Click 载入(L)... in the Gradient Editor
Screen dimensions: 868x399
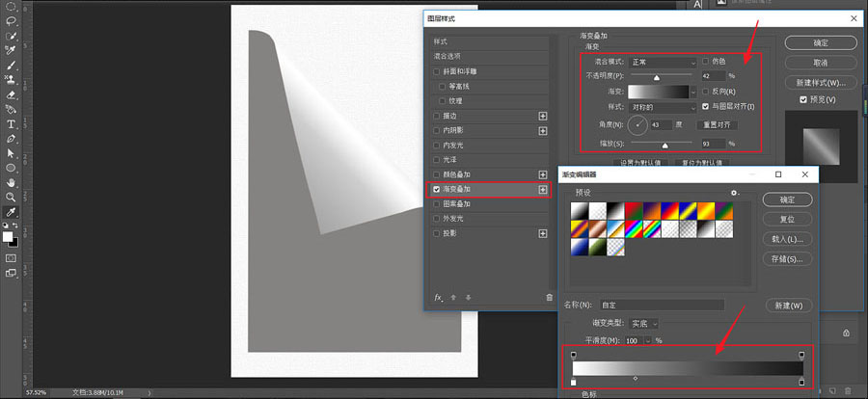click(787, 239)
